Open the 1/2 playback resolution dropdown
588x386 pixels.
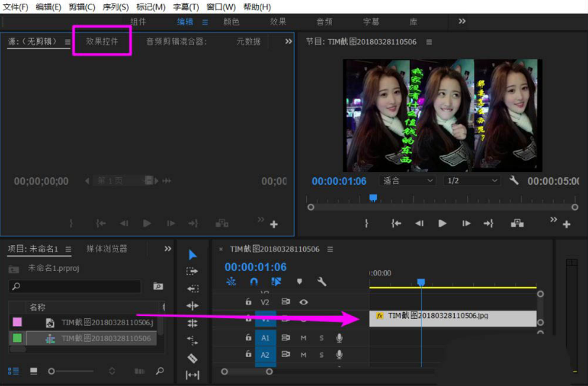coord(473,181)
